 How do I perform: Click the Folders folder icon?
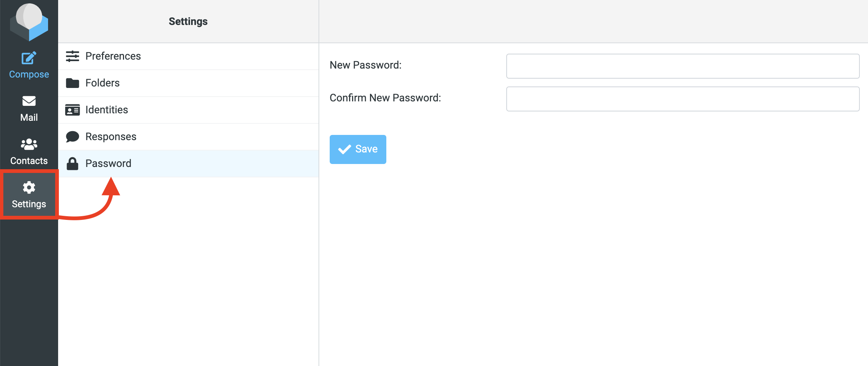[x=72, y=83]
